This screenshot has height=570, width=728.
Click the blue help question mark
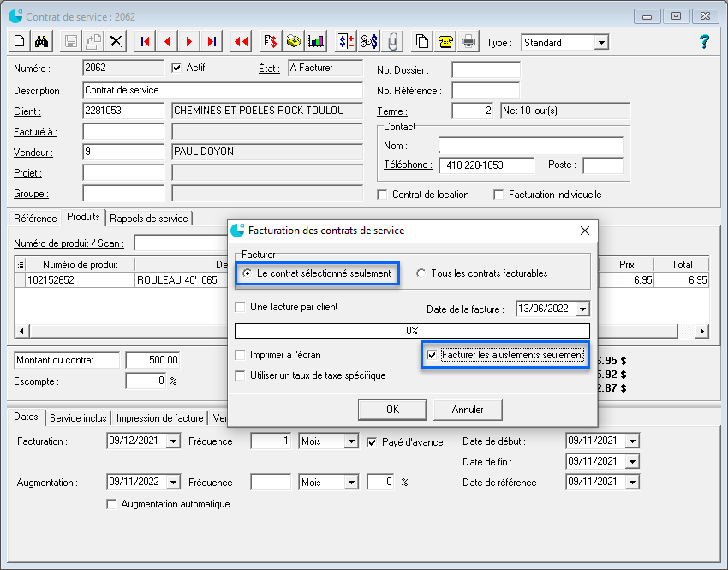704,42
